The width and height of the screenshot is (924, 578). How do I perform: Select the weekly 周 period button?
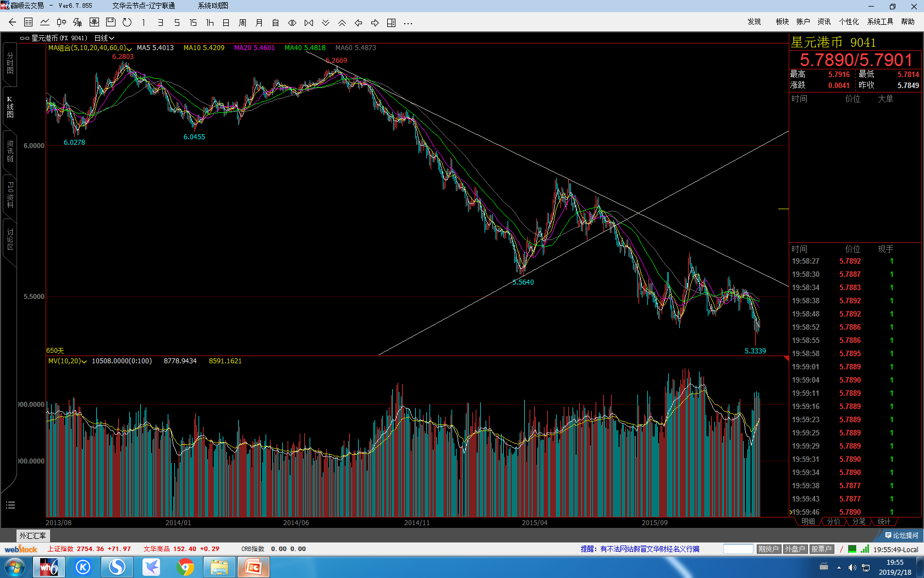(243, 23)
